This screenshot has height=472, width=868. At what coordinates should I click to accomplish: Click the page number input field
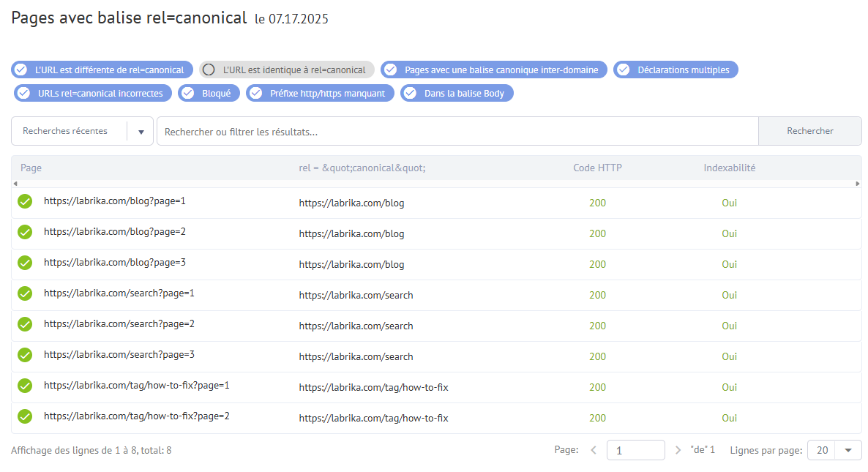[x=635, y=451]
